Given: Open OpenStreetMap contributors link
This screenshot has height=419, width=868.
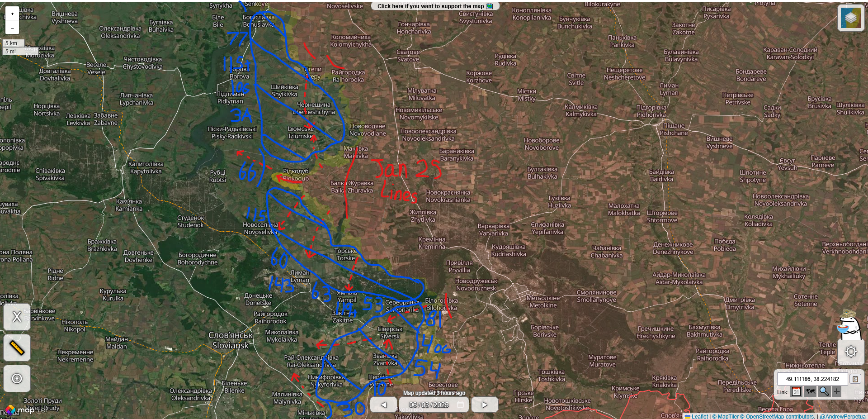Looking at the screenshot, I should [777, 416].
